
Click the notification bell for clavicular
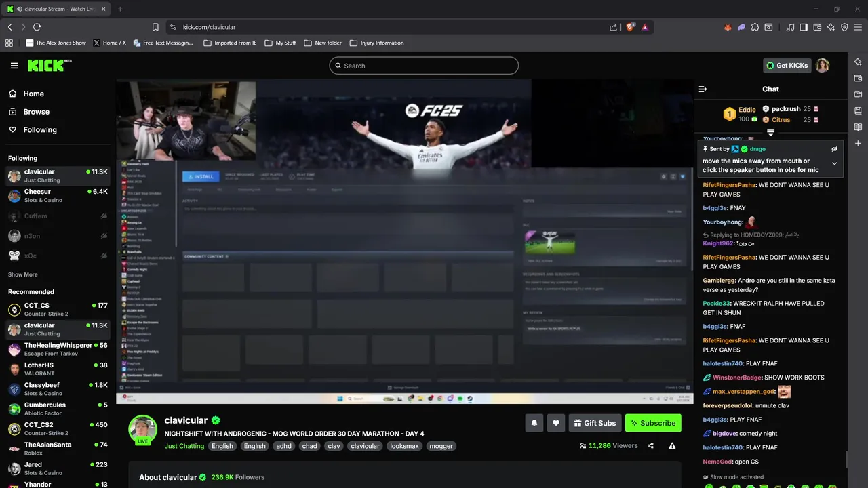pos(534,423)
